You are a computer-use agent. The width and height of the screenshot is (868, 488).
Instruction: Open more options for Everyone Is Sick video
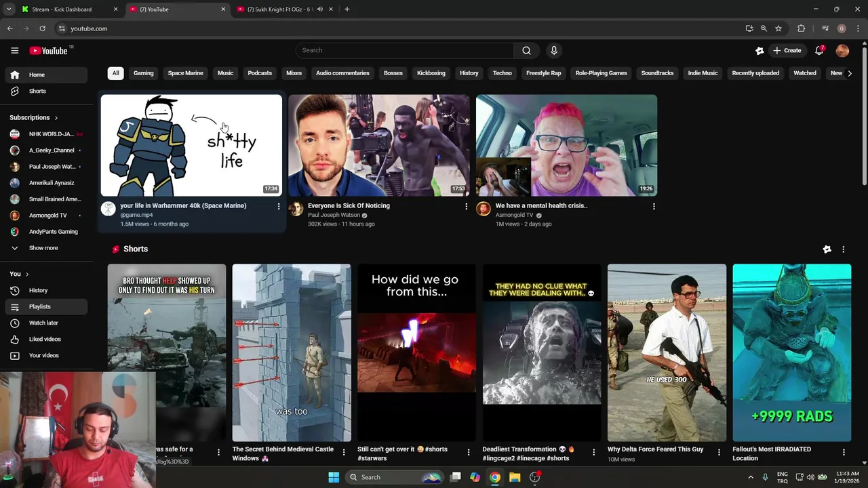tap(466, 206)
